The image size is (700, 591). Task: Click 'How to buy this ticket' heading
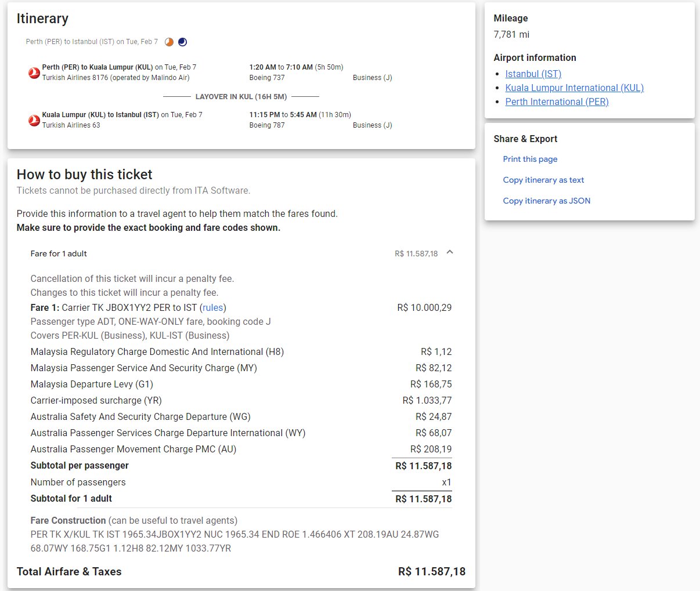[84, 175]
